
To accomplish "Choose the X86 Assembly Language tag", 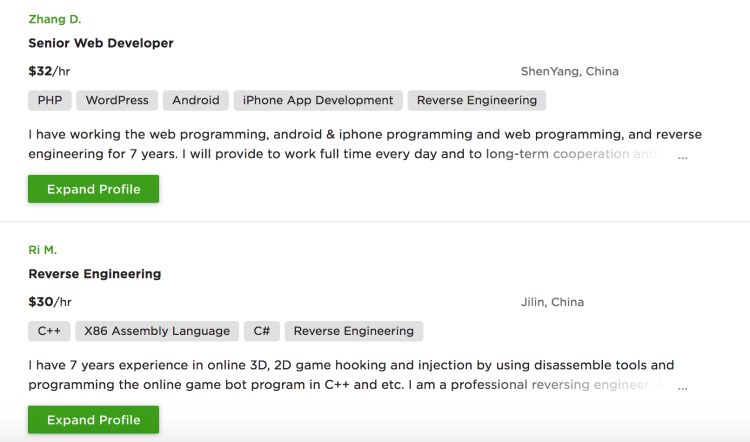I will coord(157,331).
